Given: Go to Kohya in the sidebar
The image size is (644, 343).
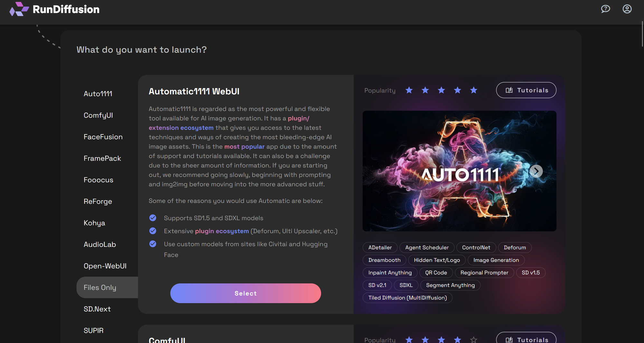Looking at the screenshot, I should pyautogui.click(x=94, y=223).
